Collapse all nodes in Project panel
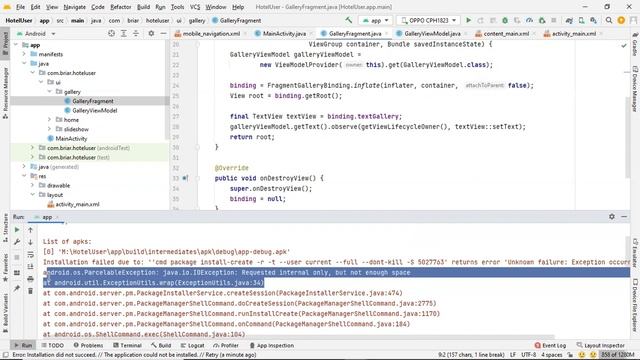 tap(136, 33)
